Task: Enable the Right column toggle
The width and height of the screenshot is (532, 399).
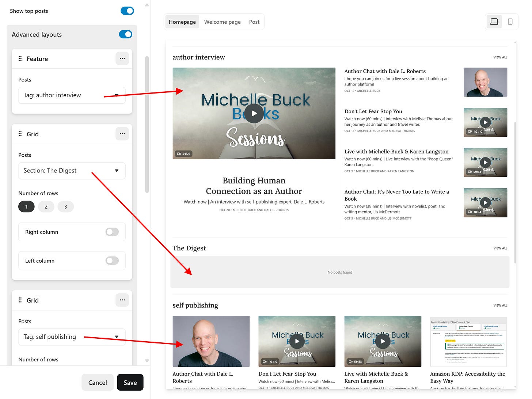Action: click(112, 232)
